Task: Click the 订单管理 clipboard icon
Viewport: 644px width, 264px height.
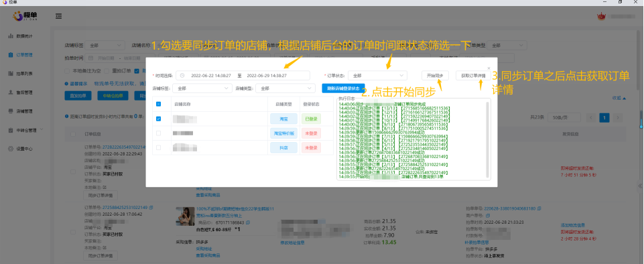Action: click(x=11, y=54)
